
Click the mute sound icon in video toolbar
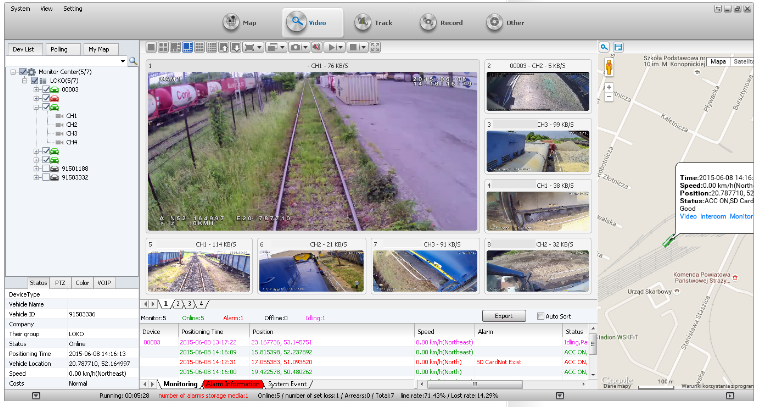point(314,47)
